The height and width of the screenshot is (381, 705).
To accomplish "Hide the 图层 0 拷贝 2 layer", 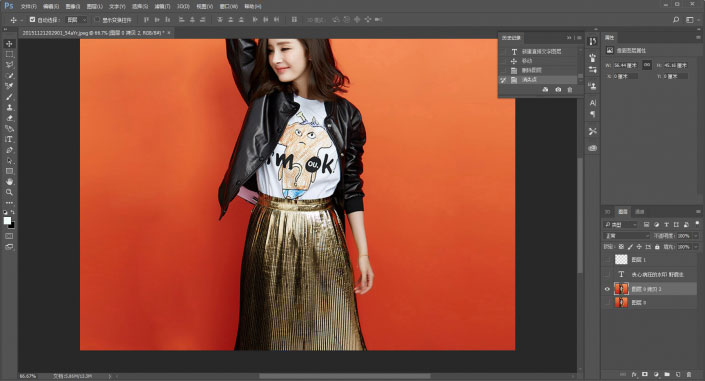I will point(607,289).
